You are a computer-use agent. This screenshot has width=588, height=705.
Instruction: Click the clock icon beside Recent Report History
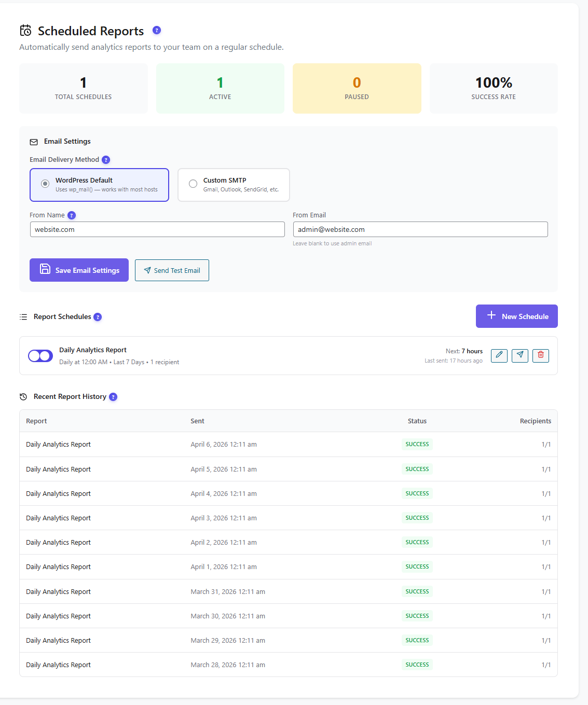(23, 396)
